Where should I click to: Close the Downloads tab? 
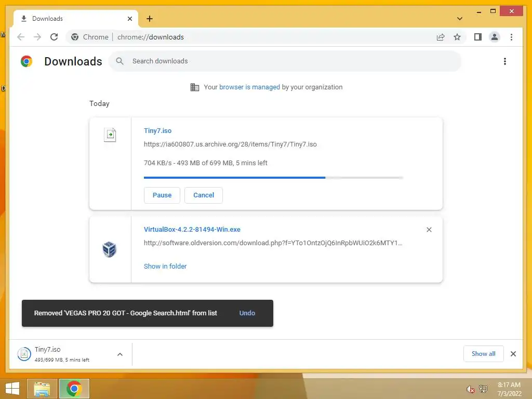[x=129, y=19]
